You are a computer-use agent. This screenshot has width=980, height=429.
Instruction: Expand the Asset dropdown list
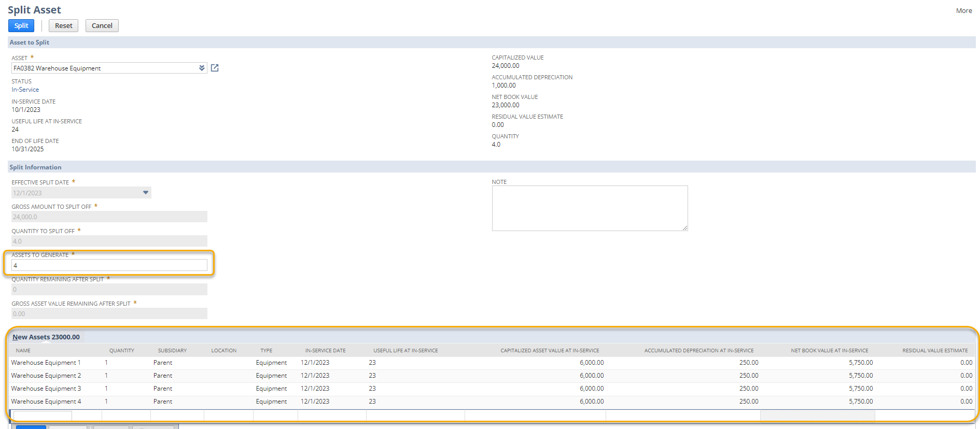pyautogui.click(x=202, y=68)
